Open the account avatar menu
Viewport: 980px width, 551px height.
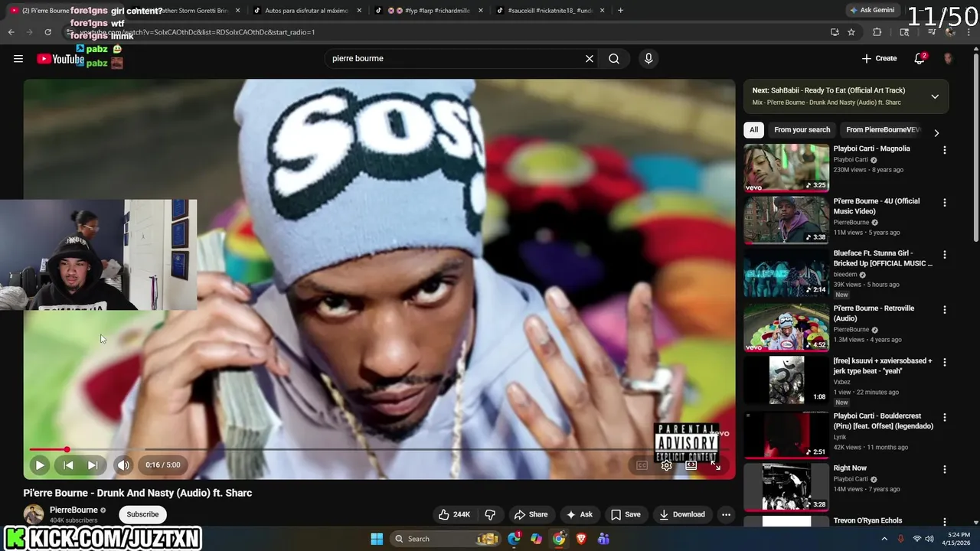[x=948, y=59]
